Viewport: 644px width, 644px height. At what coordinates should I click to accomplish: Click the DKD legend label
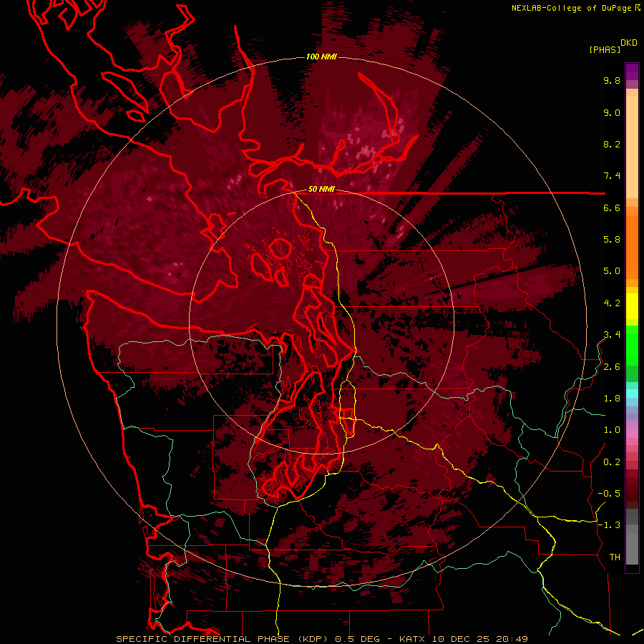tap(629, 43)
